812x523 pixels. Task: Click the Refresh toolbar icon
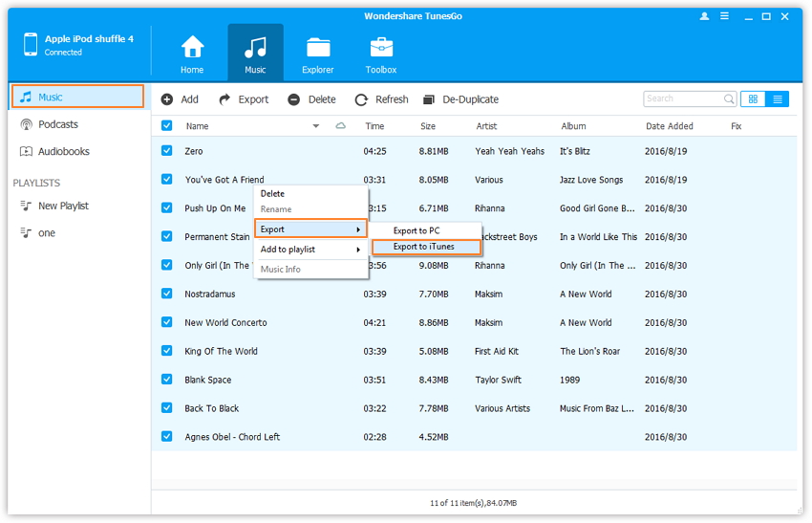(361, 99)
